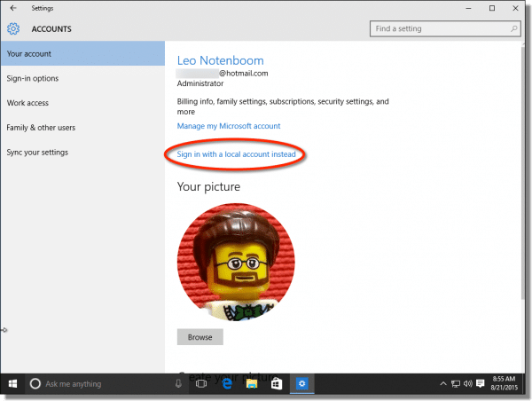
Task: Click the Lego profile picture
Action: click(x=236, y=262)
